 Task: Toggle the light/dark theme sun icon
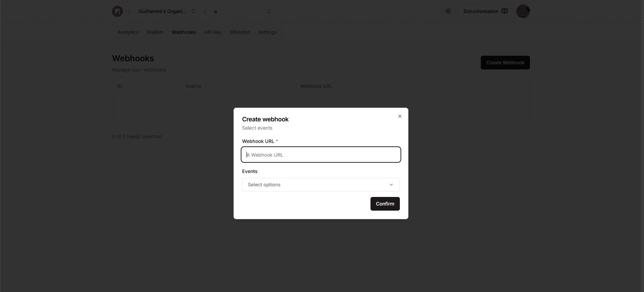pyautogui.click(x=448, y=11)
